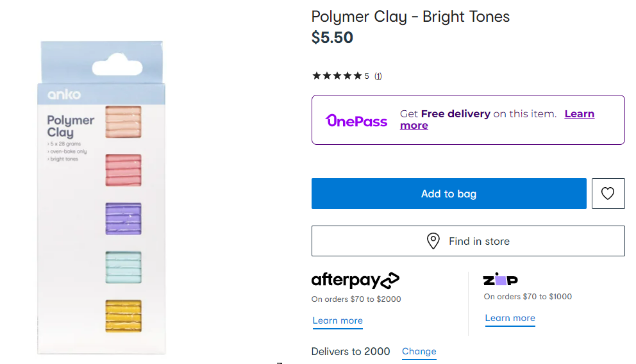This screenshot has width=636, height=364.
Task: Open Learn more under Zip
Action: [510, 318]
